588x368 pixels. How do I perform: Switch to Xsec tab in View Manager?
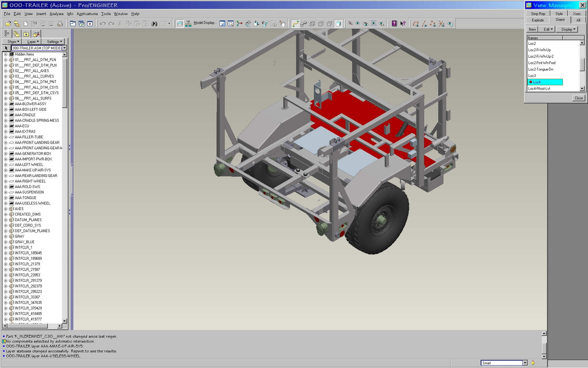pos(577,14)
